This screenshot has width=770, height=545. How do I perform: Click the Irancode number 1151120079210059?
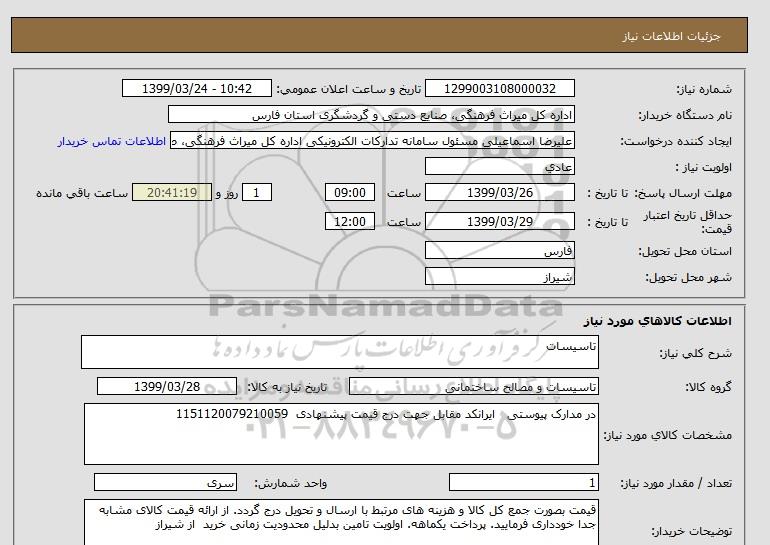click(x=232, y=414)
